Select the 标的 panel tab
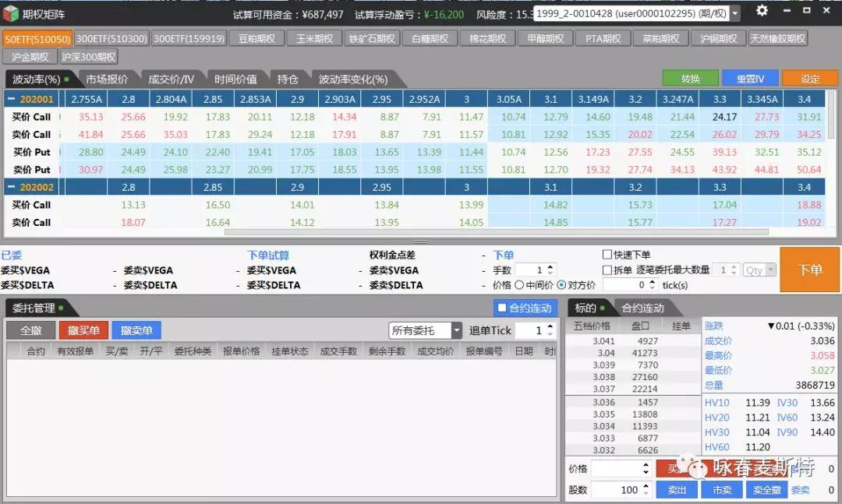The height and width of the screenshot is (504, 842). point(589,308)
